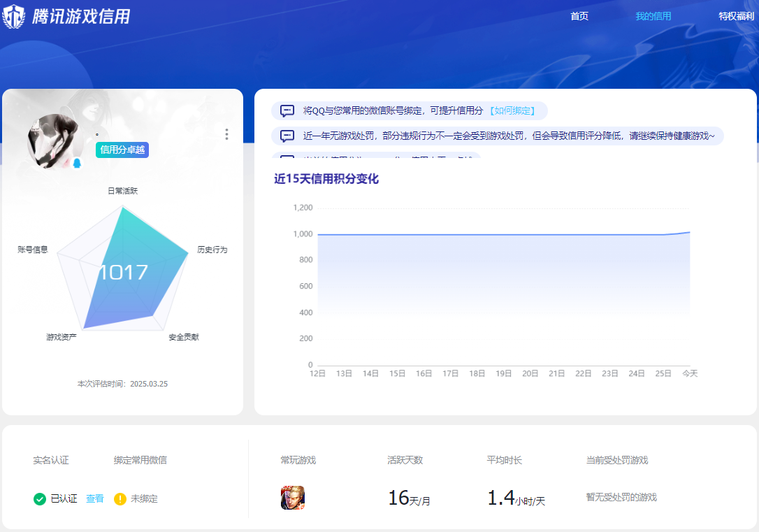Screen dimensions: 759x532
Task: Click the 当前受处罚游戏 heading
Action: point(617,460)
